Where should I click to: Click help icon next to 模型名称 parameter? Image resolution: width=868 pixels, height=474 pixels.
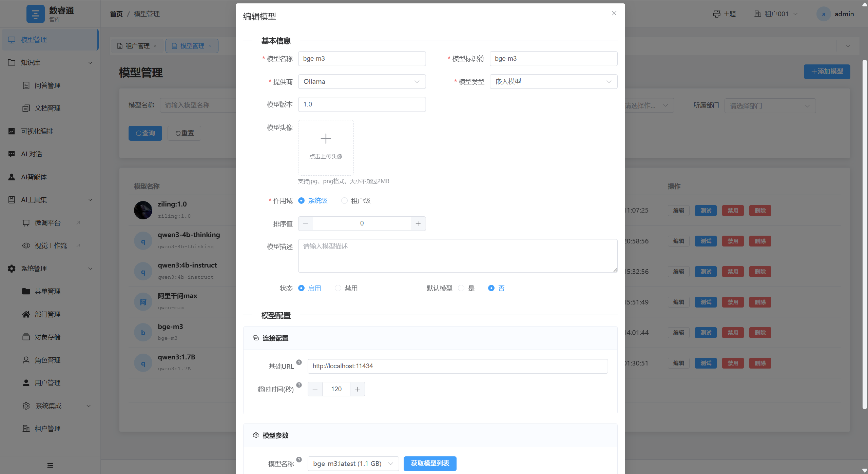click(299, 459)
